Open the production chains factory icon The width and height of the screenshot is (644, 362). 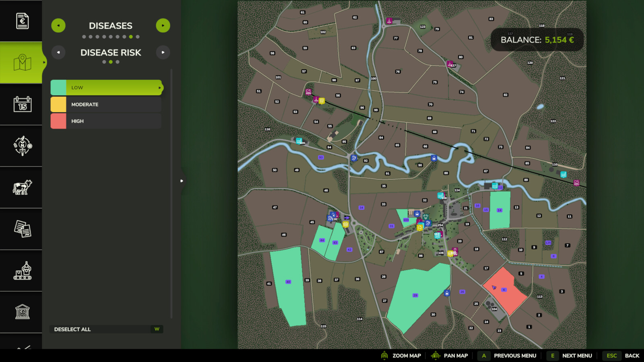tap(23, 271)
